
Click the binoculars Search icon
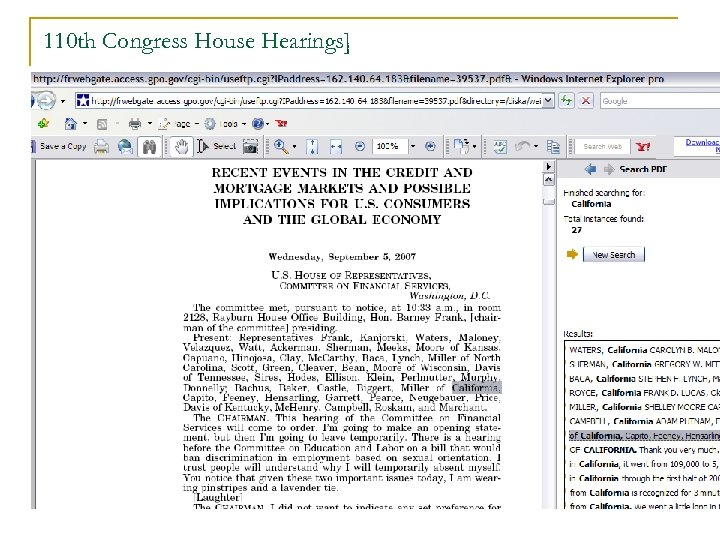click(149, 147)
